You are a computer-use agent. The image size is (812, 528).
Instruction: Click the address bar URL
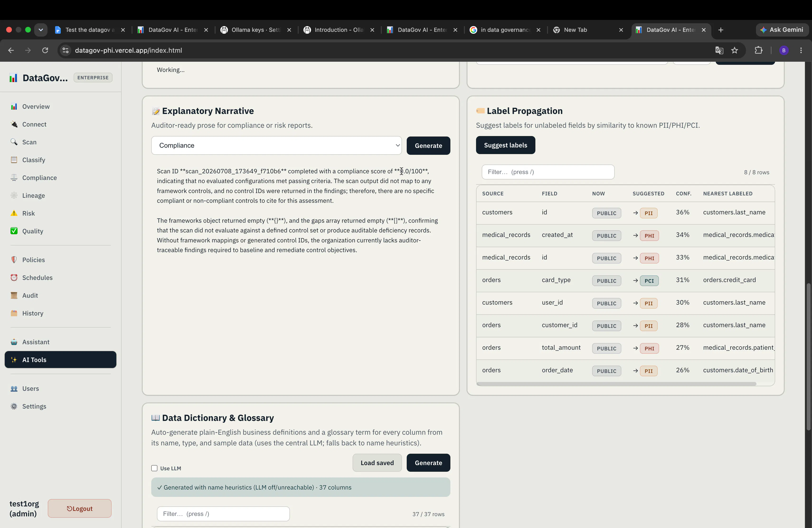pos(128,50)
